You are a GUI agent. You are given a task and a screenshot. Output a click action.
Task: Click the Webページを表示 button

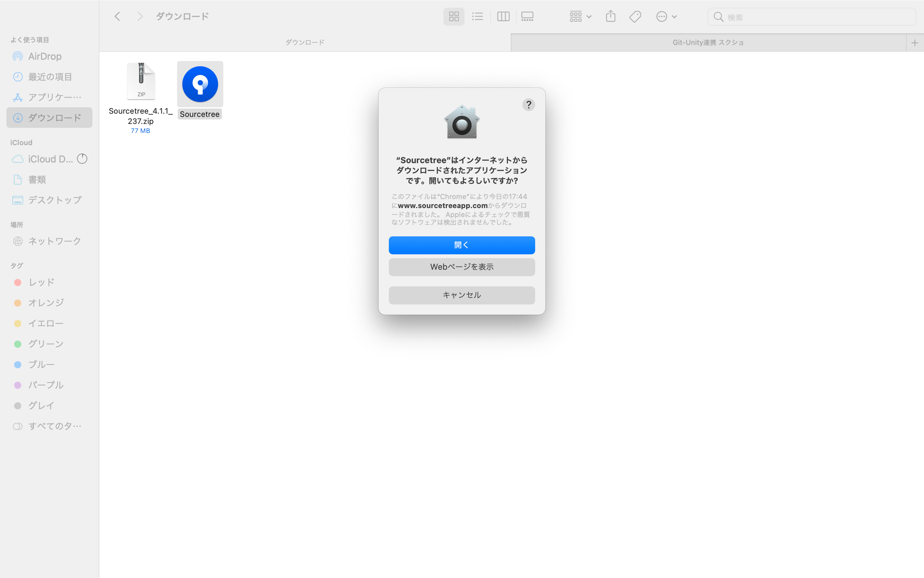coord(462,267)
